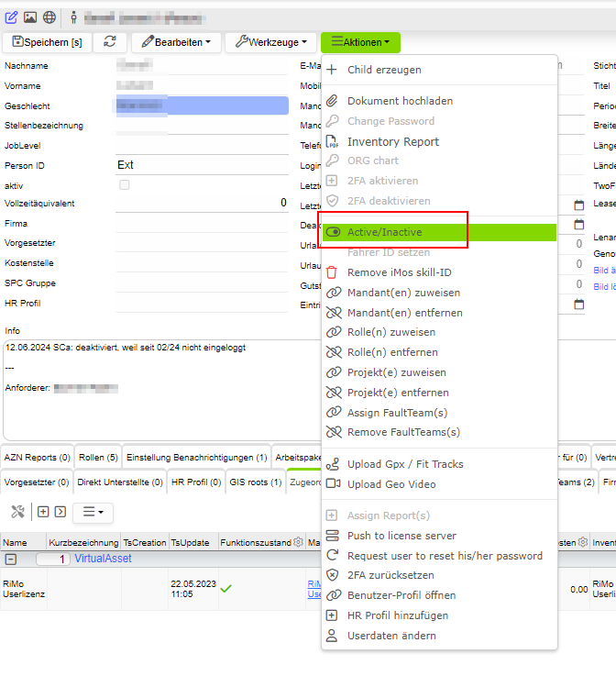Select Child erzeugen menu entry
Image resolution: width=616 pixels, height=676 pixels.
point(439,70)
